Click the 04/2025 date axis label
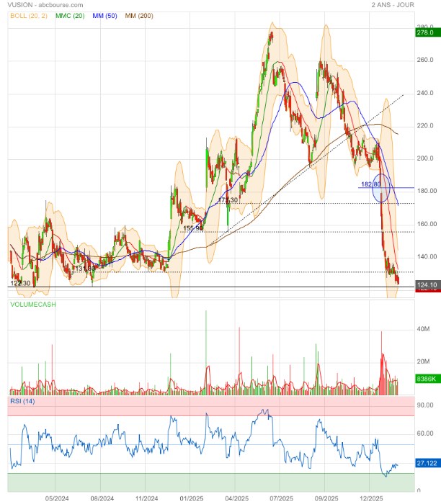 point(237,498)
